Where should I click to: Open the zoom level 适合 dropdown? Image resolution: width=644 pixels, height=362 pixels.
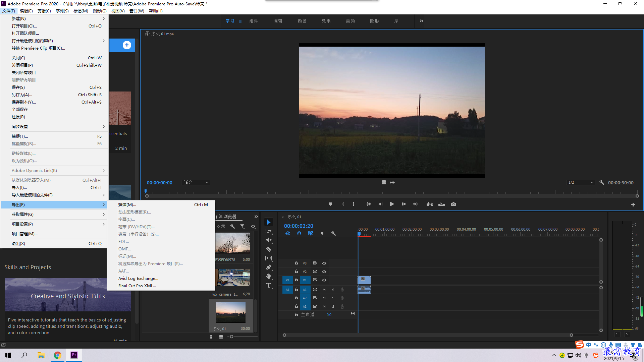pyautogui.click(x=196, y=182)
